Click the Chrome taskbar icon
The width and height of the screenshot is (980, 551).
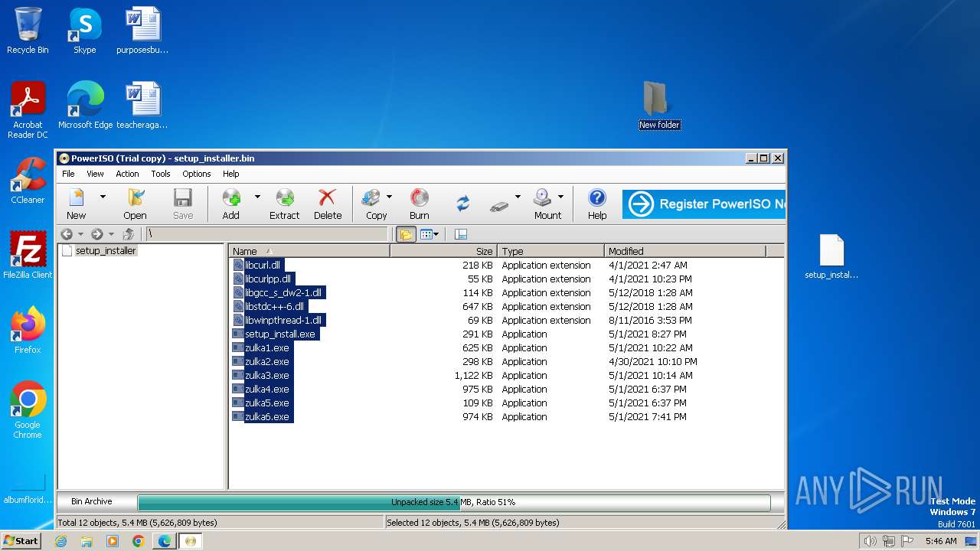pyautogui.click(x=139, y=541)
